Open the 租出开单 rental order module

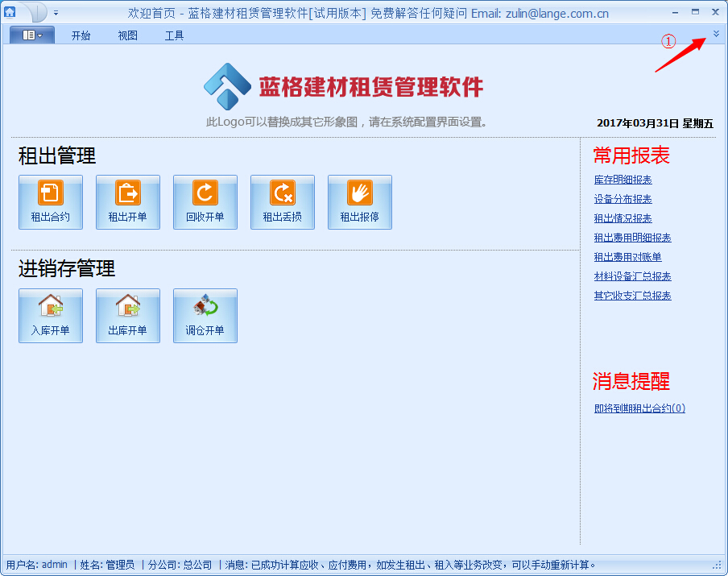(128, 202)
